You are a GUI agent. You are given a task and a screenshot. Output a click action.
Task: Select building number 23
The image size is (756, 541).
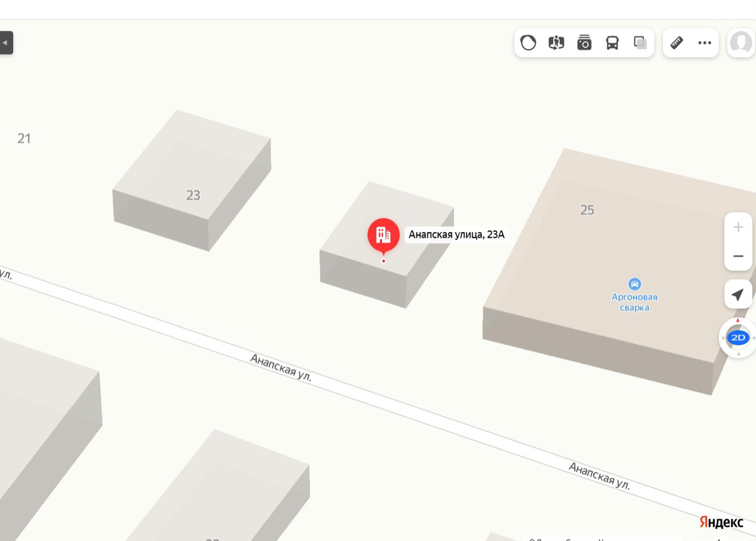pyautogui.click(x=193, y=195)
